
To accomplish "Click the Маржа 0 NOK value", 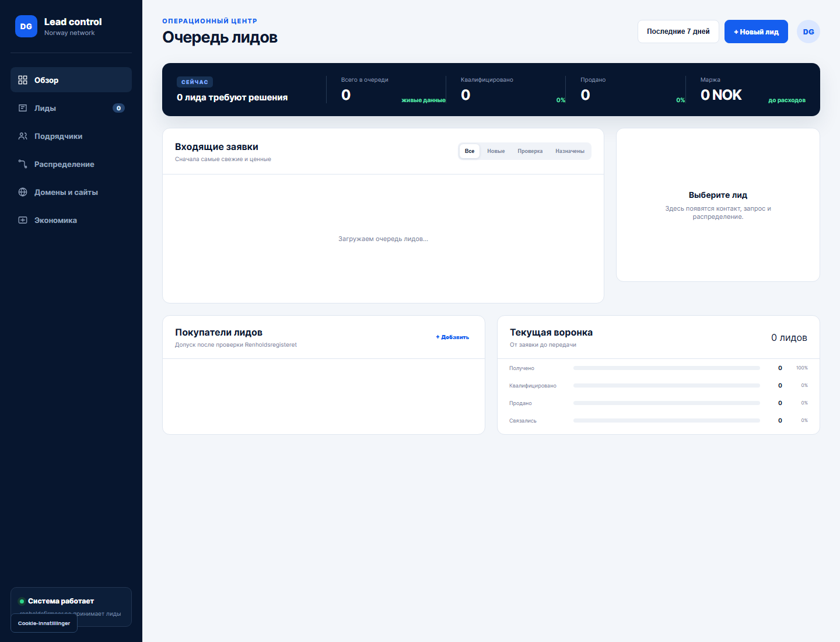I will pos(721,95).
